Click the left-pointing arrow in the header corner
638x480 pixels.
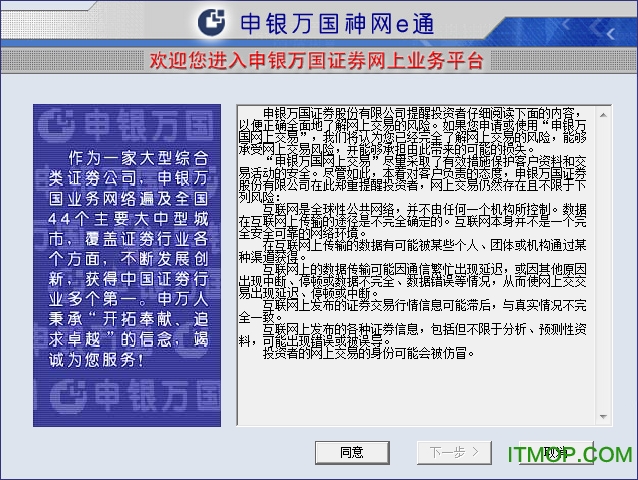(611, 34)
